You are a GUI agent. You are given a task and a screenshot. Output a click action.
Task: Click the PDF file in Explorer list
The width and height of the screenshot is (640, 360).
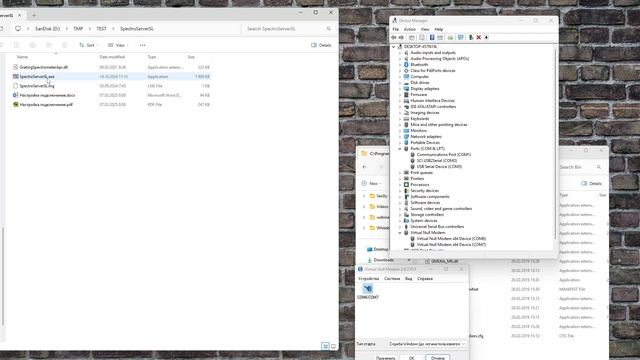pos(46,105)
